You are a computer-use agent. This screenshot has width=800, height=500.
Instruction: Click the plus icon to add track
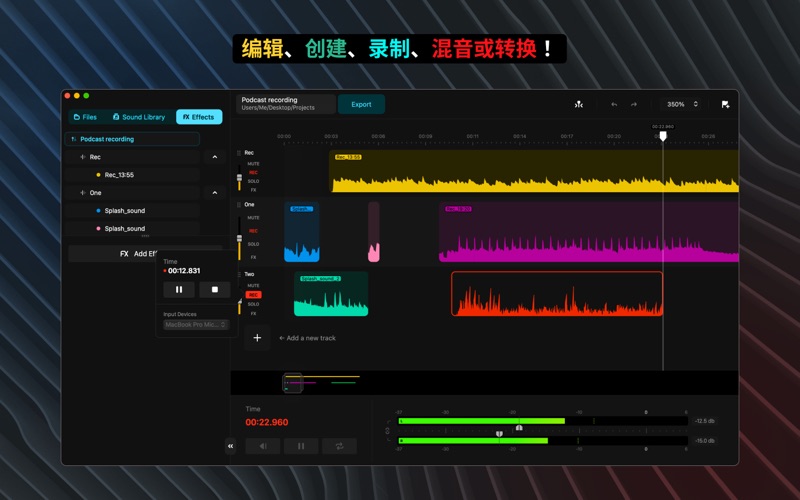[257, 338]
